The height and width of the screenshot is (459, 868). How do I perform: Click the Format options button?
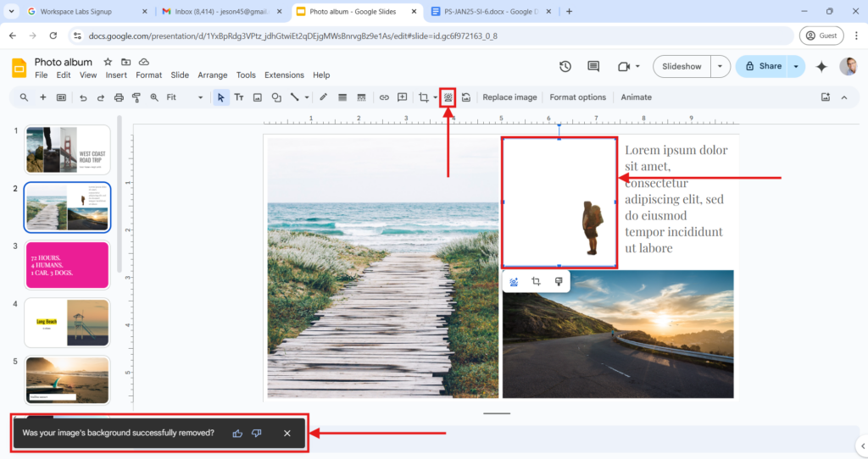click(x=577, y=97)
